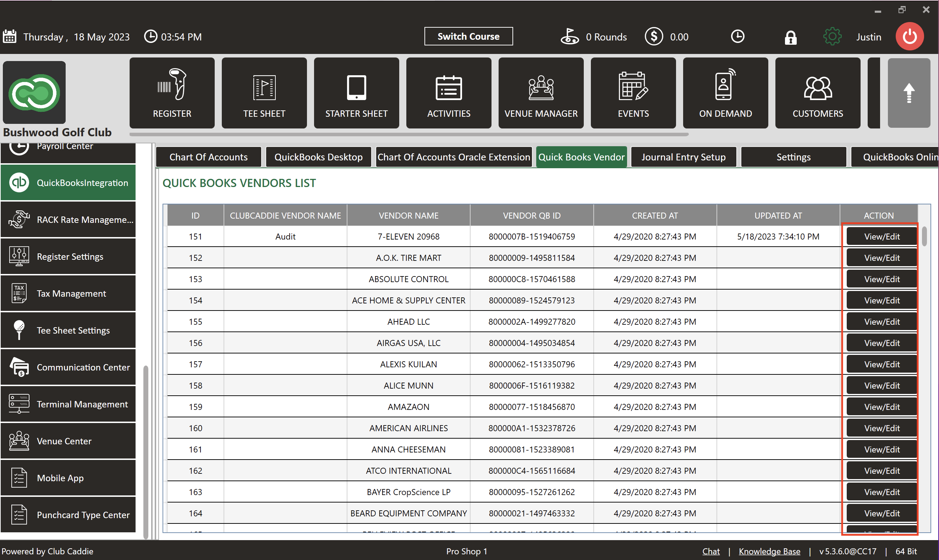Switch to the Chart Of Accounts tab
Viewport: 939px width, 560px height.
pos(209,157)
